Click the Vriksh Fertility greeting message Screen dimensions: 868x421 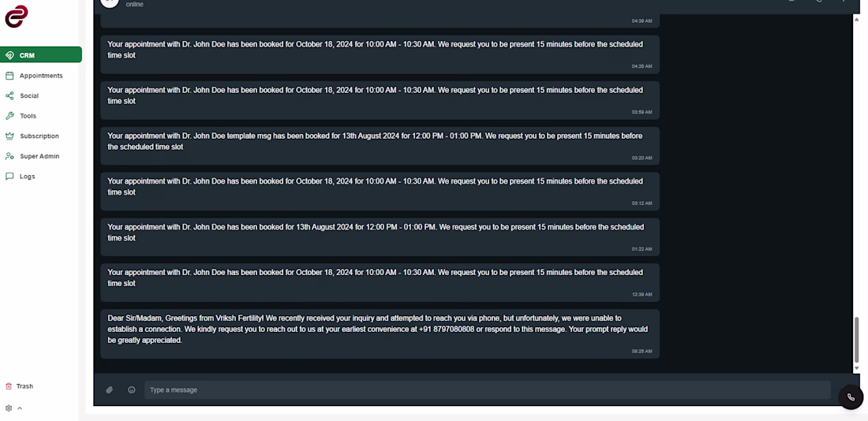380,333
